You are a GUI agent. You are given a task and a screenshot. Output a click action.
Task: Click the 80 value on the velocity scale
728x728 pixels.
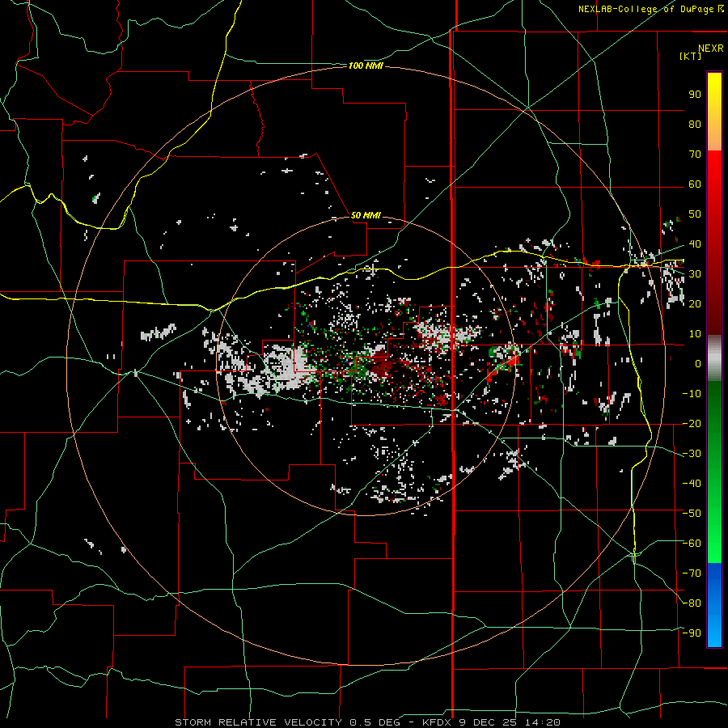coord(695,124)
